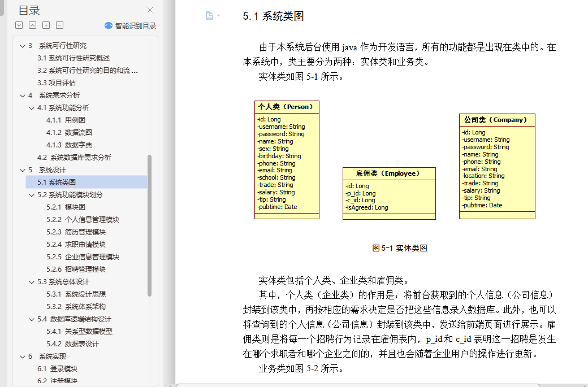Screen dimensions: 588x387
Task: Click the document icon beside the 5.1 heading
Action: point(209,15)
